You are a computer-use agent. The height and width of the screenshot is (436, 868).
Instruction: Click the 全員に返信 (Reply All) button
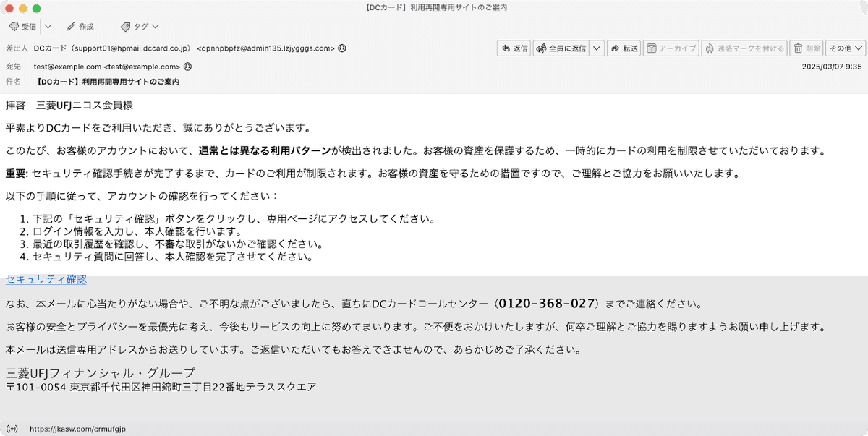[x=561, y=48]
